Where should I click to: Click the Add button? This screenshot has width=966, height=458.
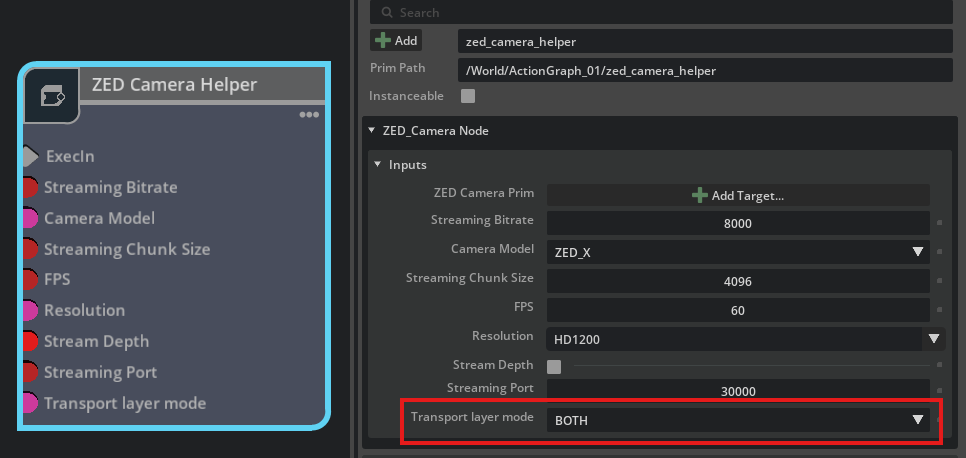[x=396, y=41]
